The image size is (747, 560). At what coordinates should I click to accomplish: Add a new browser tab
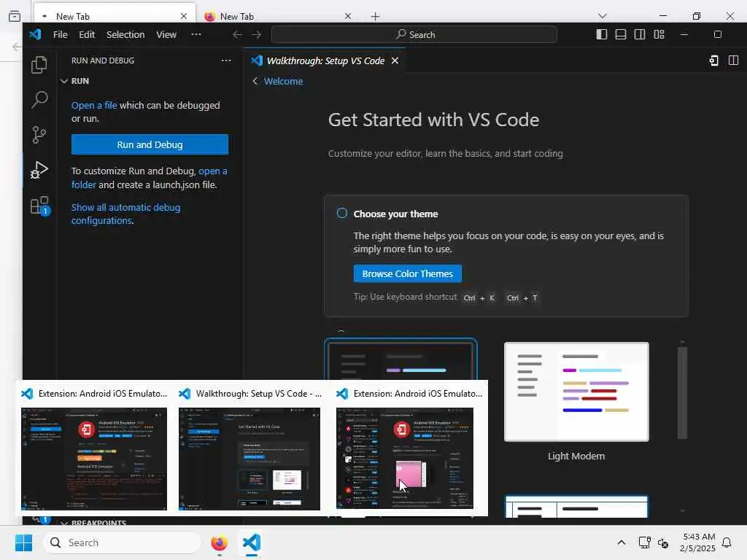pos(376,17)
